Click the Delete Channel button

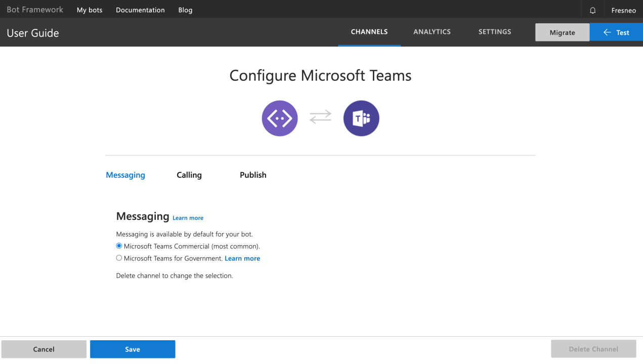pyautogui.click(x=593, y=349)
